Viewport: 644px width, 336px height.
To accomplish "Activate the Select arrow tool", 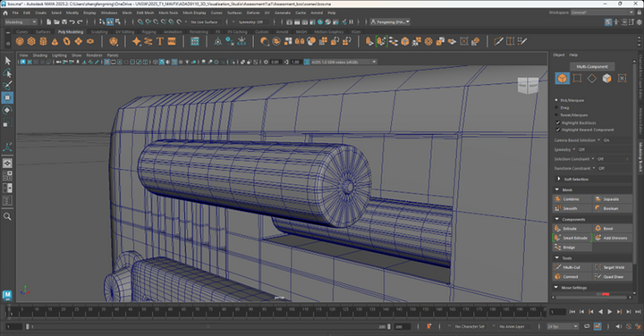I will pos(7,61).
